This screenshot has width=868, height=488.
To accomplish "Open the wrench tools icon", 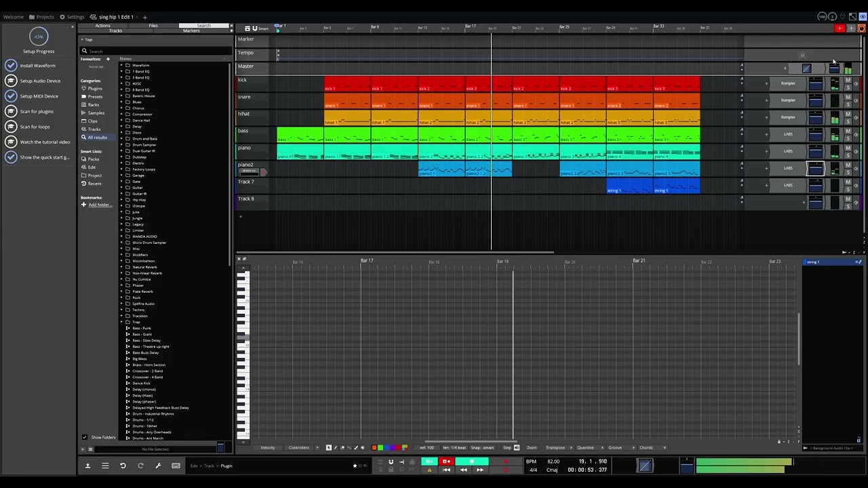I will click(x=158, y=466).
